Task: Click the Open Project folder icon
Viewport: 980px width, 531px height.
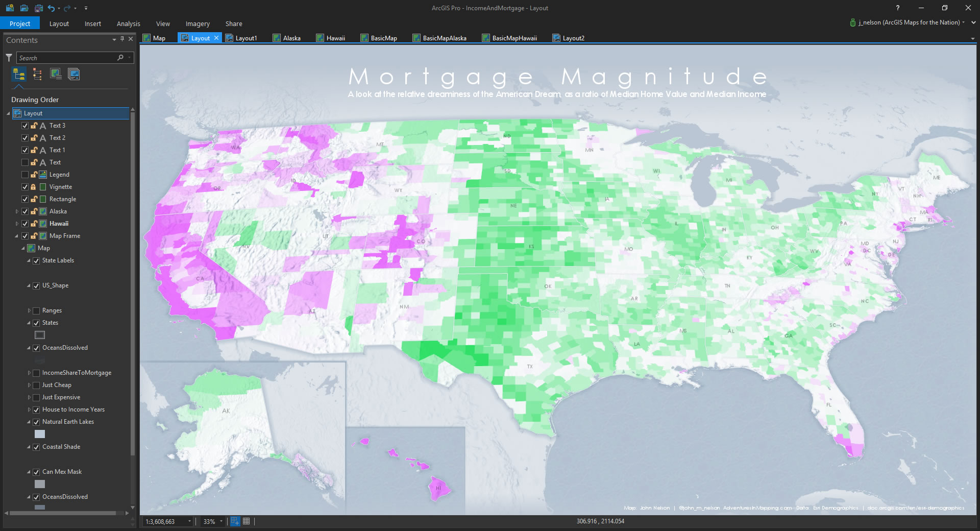Action: click(24, 8)
